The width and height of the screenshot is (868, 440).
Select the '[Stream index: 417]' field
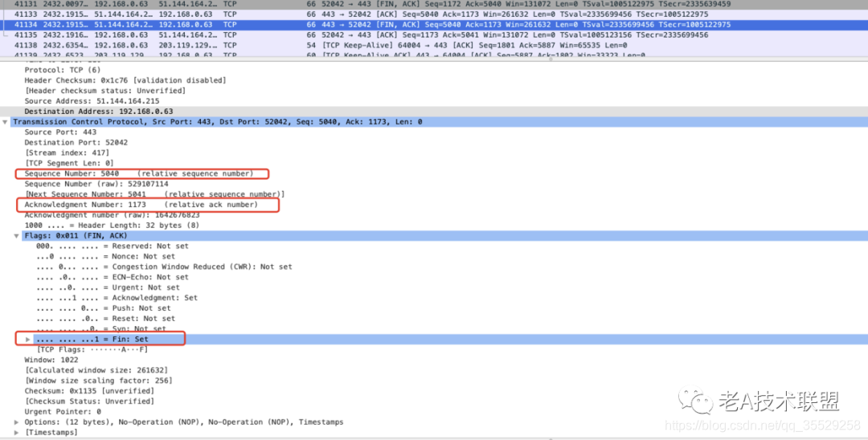coord(67,153)
